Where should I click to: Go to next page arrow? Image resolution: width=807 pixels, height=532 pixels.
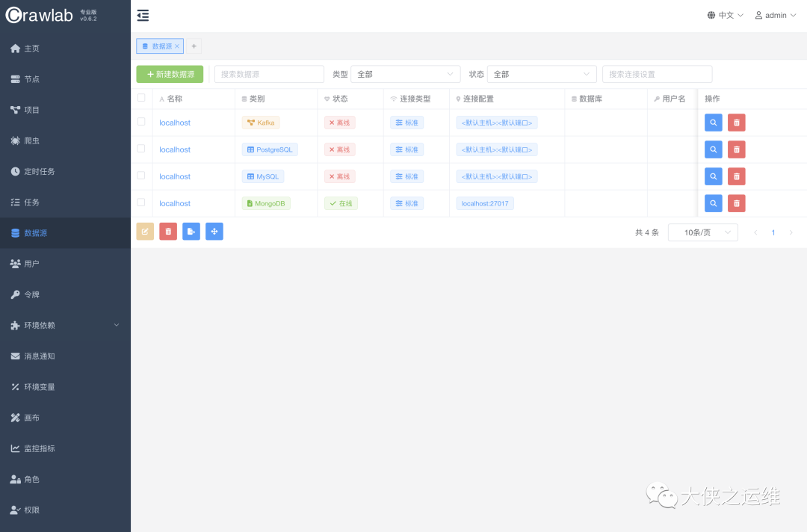point(791,232)
